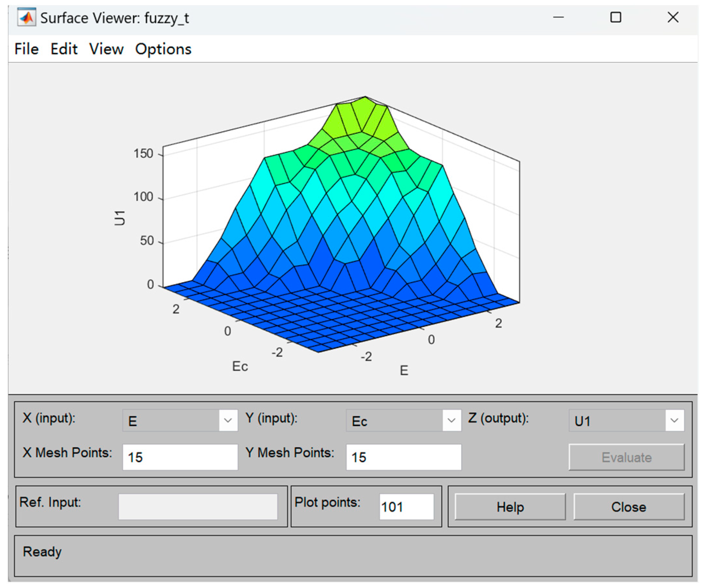Minimize the Surface Viewer window
The height and width of the screenshot is (588, 702).
(558, 17)
